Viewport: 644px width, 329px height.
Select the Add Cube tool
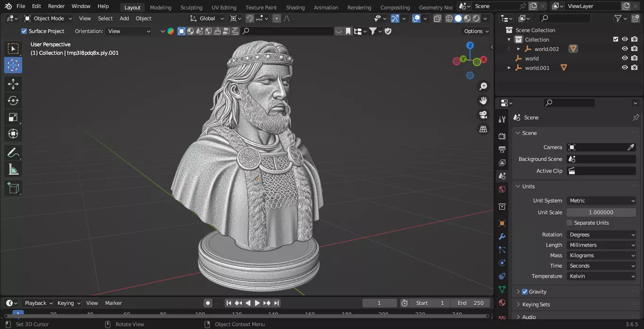[x=13, y=188]
